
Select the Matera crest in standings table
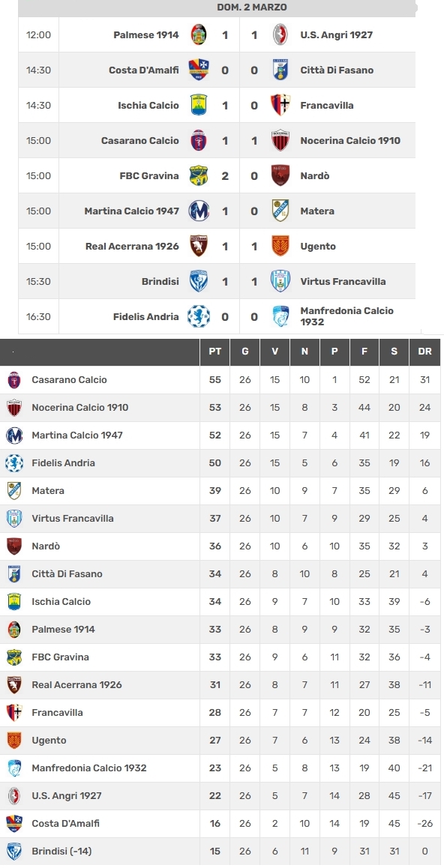[14, 490]
